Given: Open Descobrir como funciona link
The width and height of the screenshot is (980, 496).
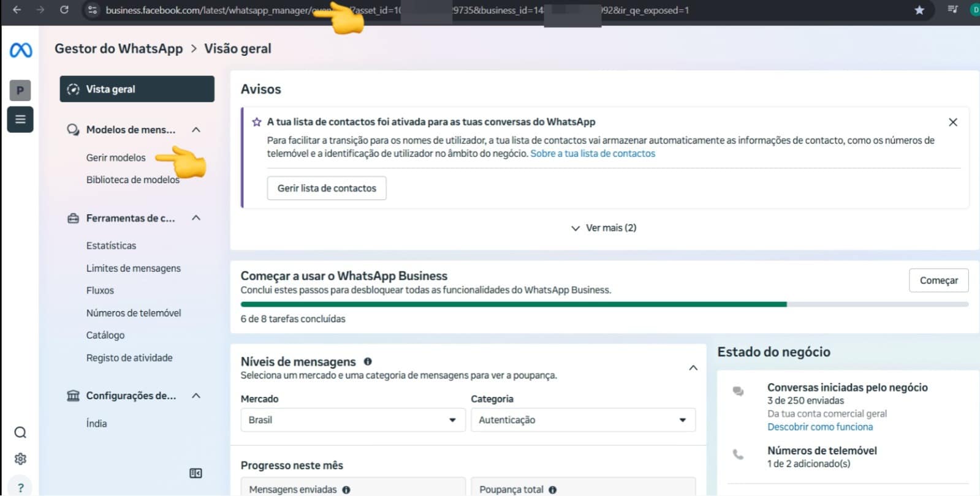Looking at the screenshot, I should pyautogui.click(x=820, y=427).
